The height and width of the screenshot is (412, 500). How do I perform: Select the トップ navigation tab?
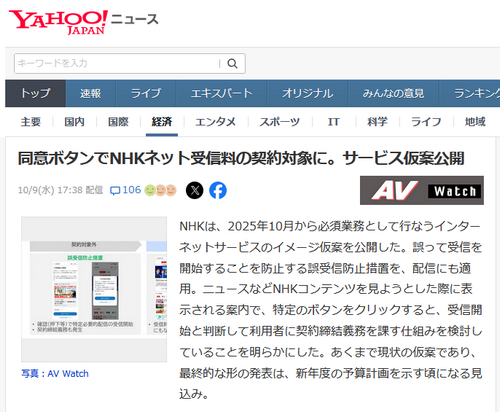tap(35, 93)
